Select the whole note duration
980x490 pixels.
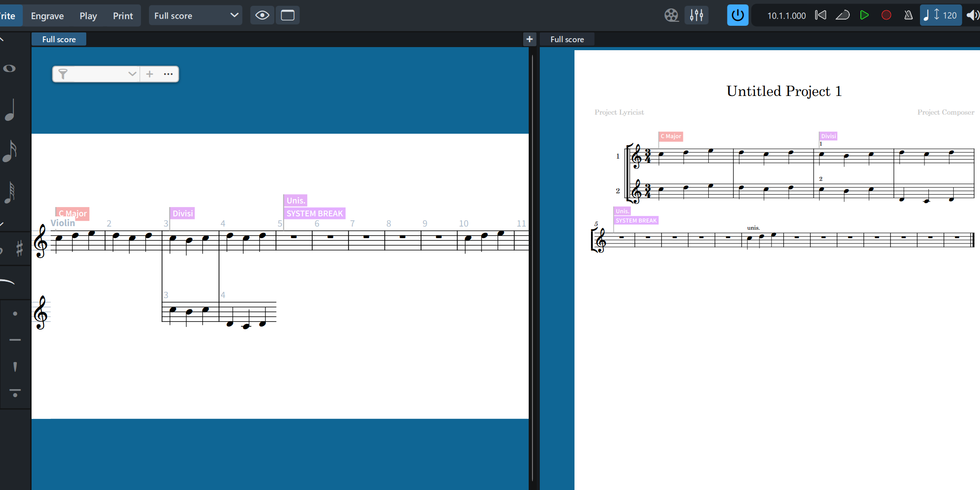pyautogui.click(x=9, y=68)
